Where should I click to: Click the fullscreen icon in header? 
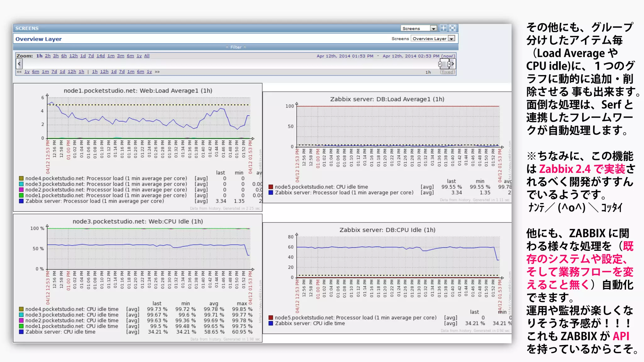click(452, 28)
